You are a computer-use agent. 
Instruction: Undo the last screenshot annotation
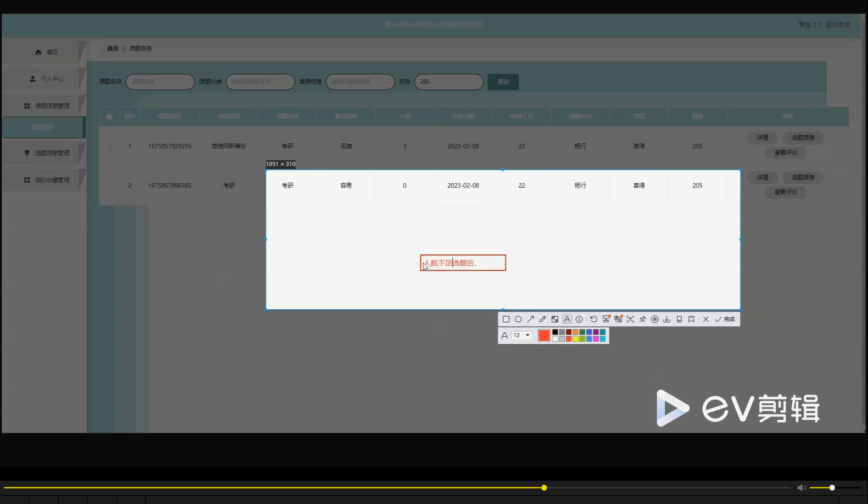coord(594,319)
